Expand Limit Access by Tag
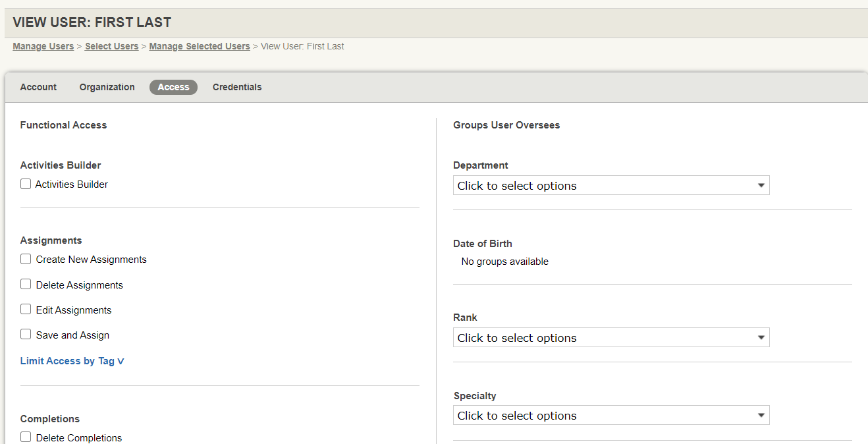The height and width of the screenshot is (444, 868). [72, 361]
